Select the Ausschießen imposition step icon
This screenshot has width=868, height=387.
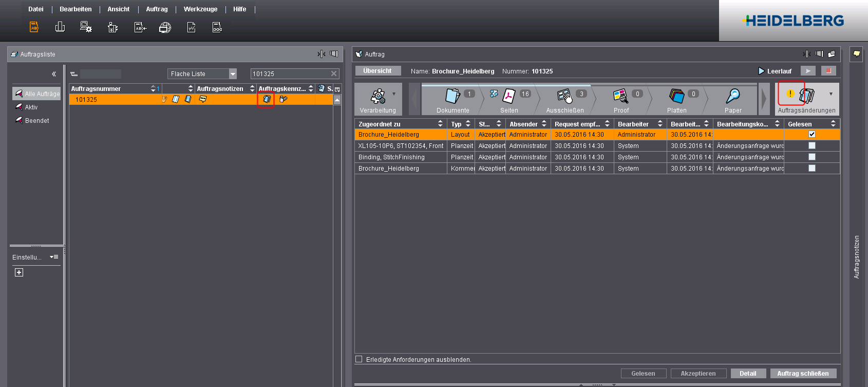click(564, 96)
